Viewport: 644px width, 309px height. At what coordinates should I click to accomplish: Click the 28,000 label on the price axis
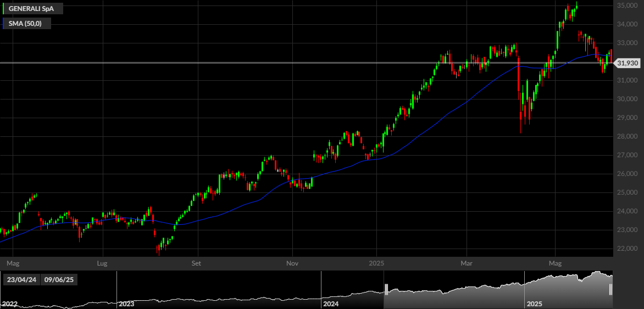(627, 136)
